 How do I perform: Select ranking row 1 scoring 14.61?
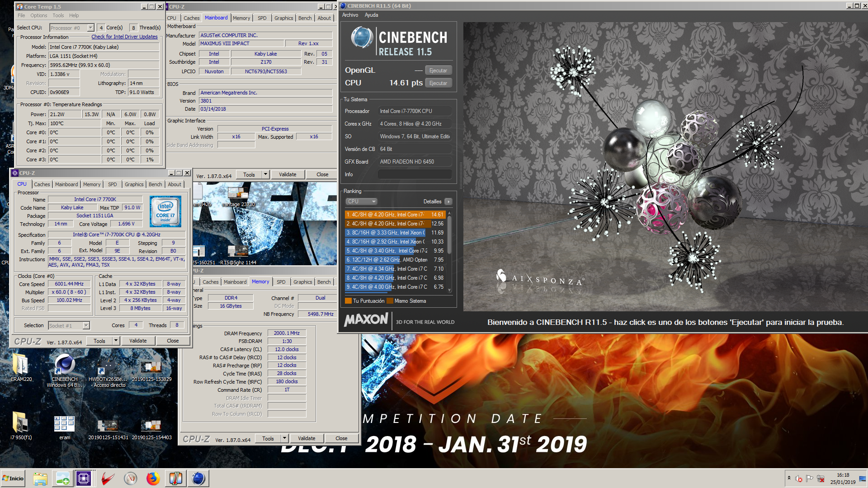395,215
